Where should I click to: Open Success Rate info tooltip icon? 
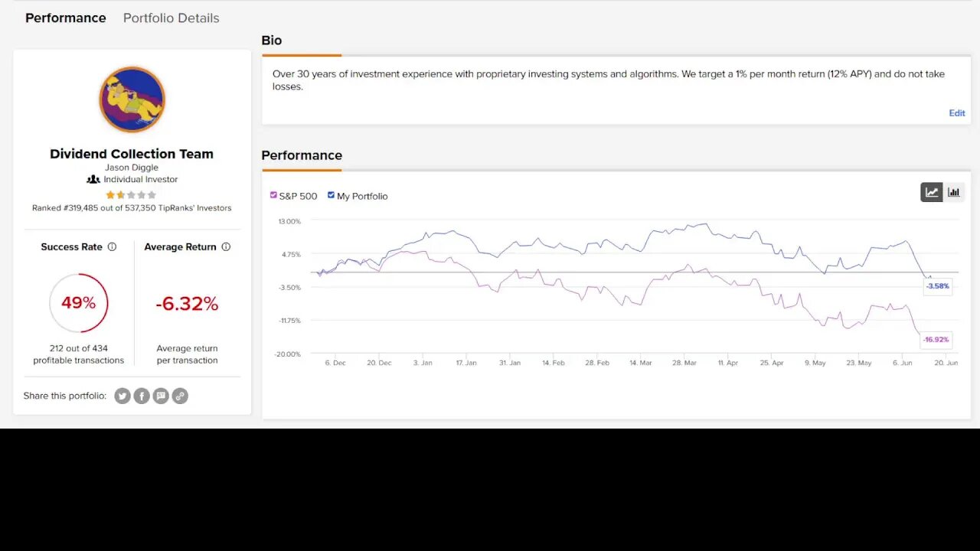coord(112,247)
